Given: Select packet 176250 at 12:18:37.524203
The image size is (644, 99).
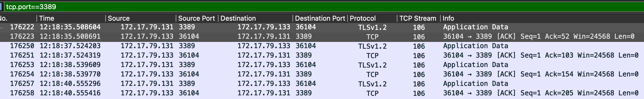Looking at the screenshot, I should coord(322,46).
